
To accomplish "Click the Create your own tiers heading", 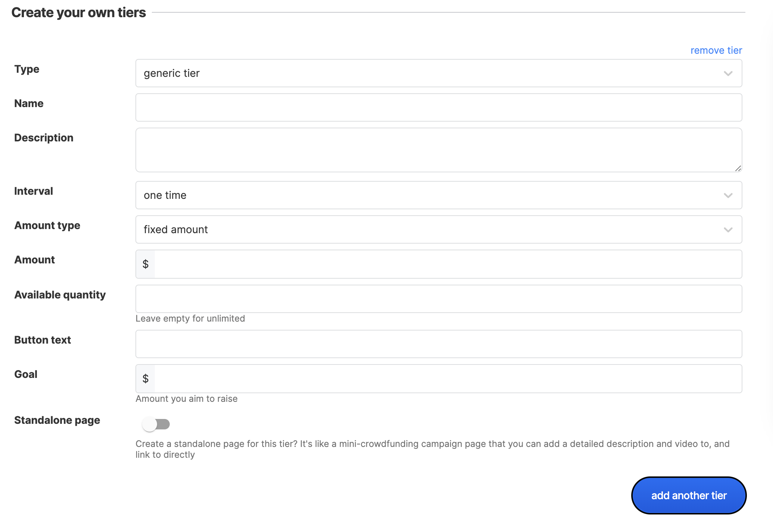I will coord(79,13).
